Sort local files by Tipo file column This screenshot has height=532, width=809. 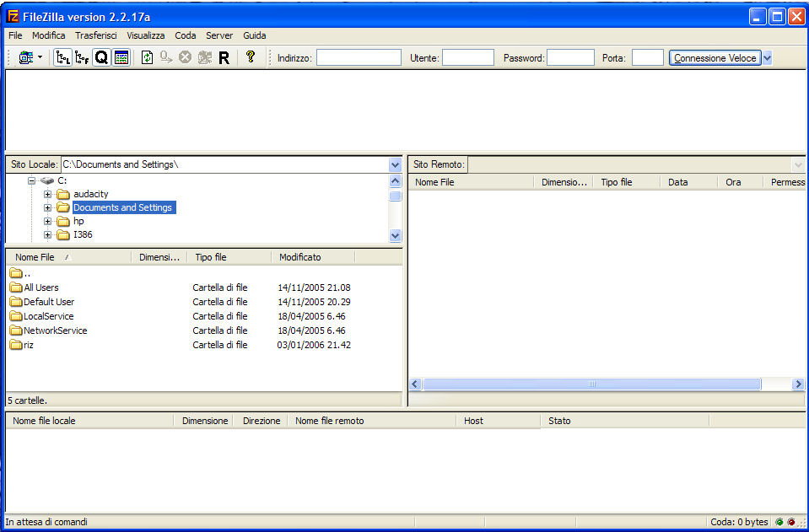(x=229, y=256)
